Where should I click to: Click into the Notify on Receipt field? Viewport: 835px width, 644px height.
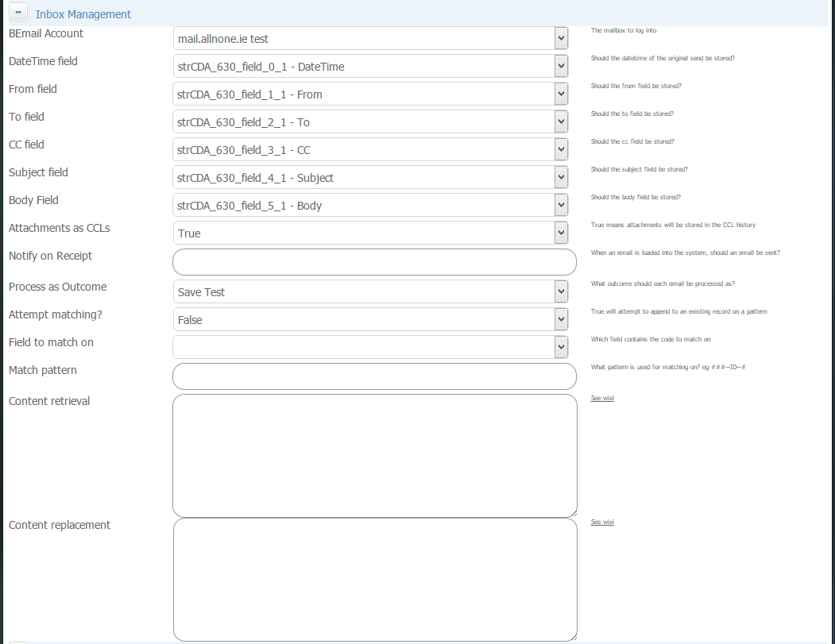click(x=373, y=261)
